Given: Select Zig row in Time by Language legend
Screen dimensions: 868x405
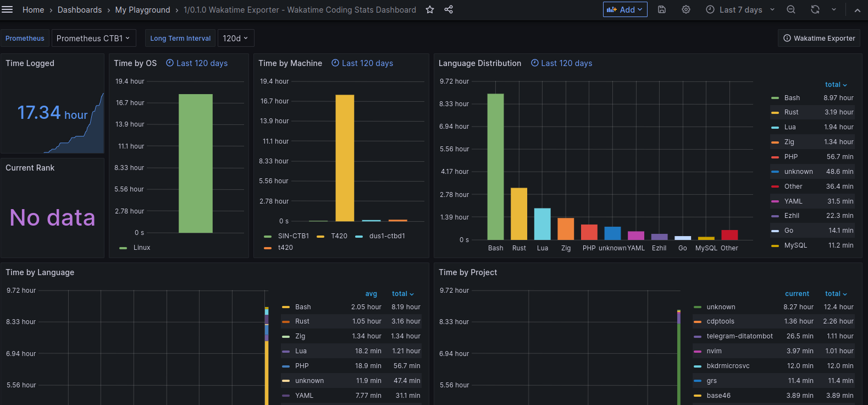Looking at the screenshot, I should [x=351, y=336].
